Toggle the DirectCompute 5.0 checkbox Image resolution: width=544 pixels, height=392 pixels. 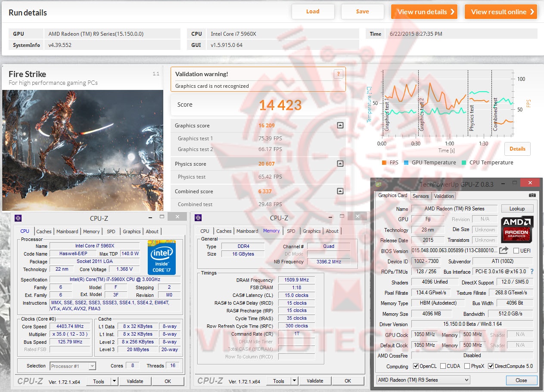pos(491,366)
